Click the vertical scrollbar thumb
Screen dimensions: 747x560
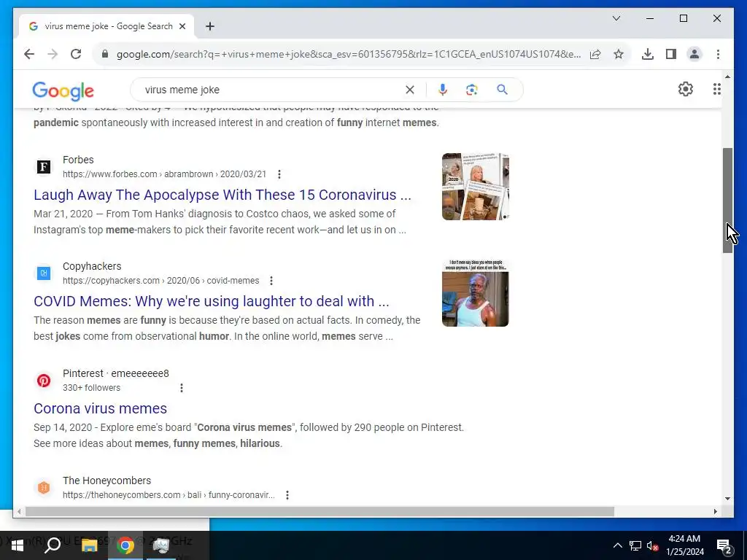[x=727, y=200]
